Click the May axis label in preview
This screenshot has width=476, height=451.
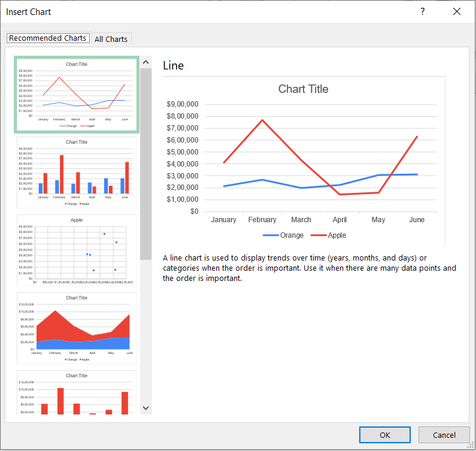(x=378, y=220)
